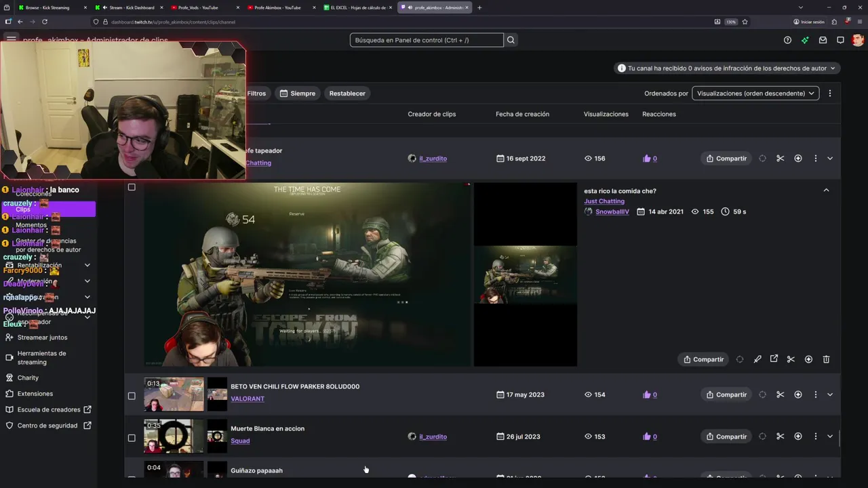The width and height of the screenshot is (868, 488).
Task: Switch to Profe Akimbox - YouTube browser tab
Action: pyautogui.click(x=281, y=7)
